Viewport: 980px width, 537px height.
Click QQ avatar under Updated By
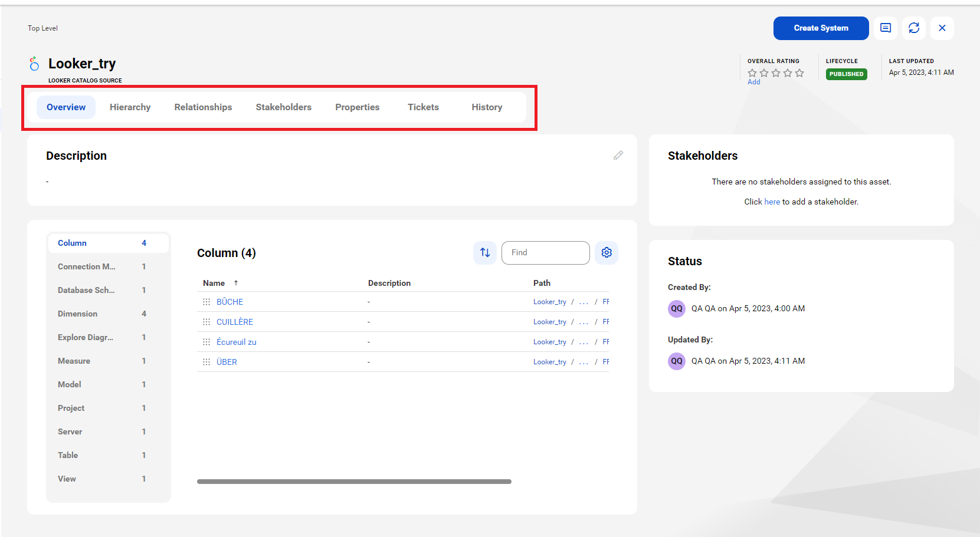coord(677,361)
